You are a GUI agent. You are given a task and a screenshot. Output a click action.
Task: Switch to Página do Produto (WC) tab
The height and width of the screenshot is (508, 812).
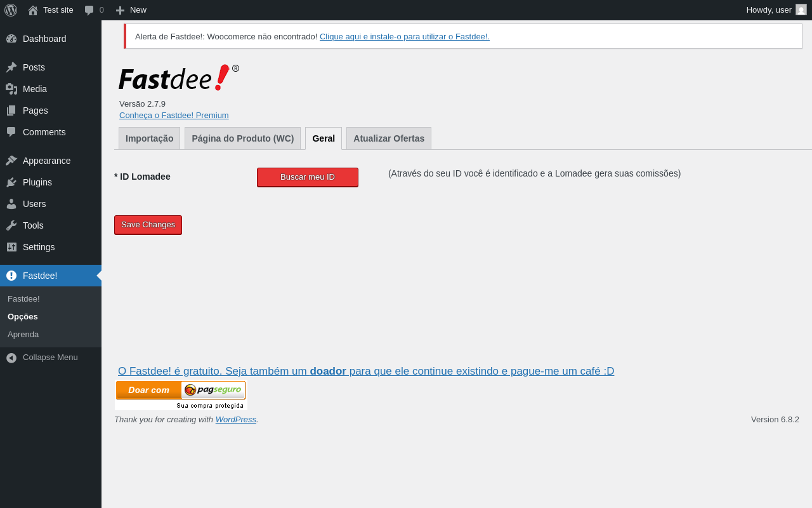[x=242, y=138]
